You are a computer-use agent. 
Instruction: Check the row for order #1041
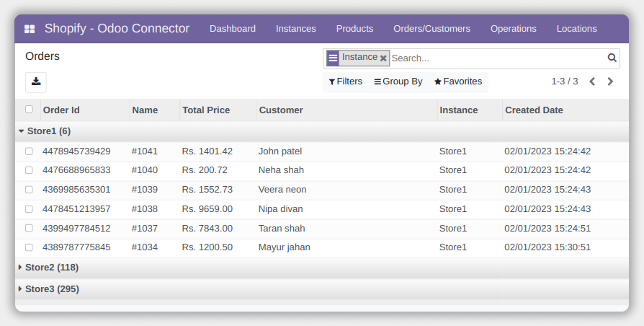(x=29, y=151)
